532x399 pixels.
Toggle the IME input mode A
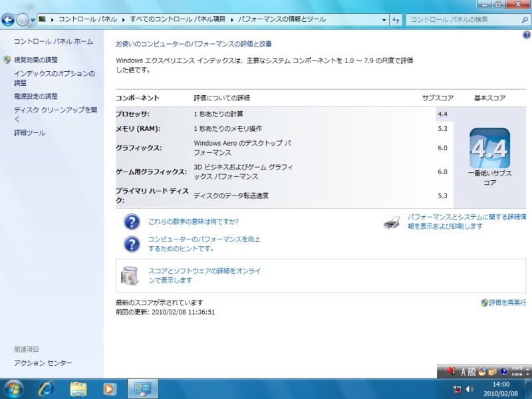(463, 372)
